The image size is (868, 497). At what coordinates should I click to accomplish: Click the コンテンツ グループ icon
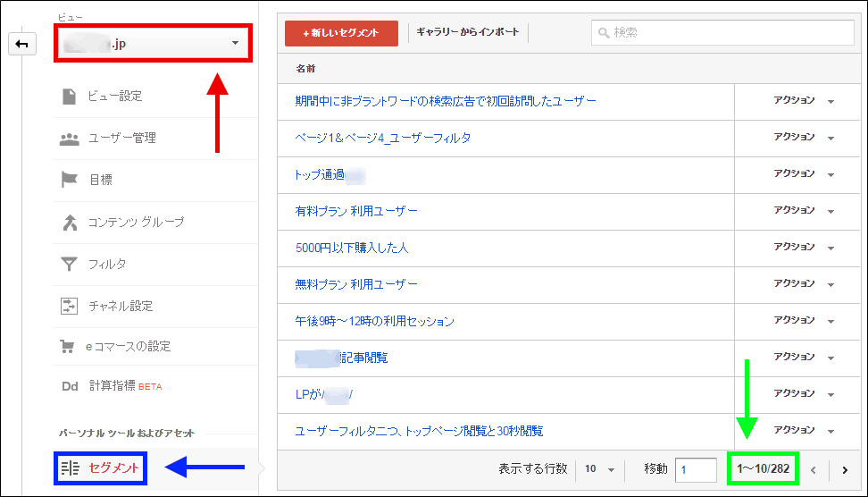click(x=70, y=223)
